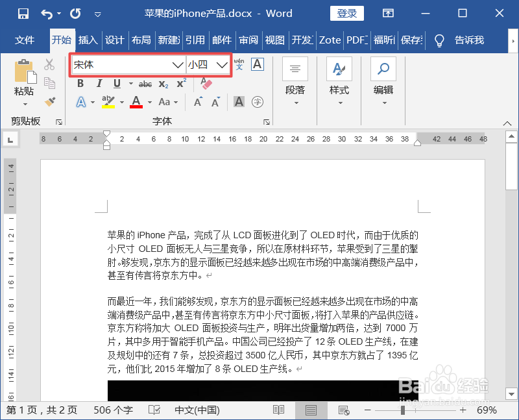Click the 506 个字 word count
Viewport: 519px width, 420px height.
click(113, 410)
